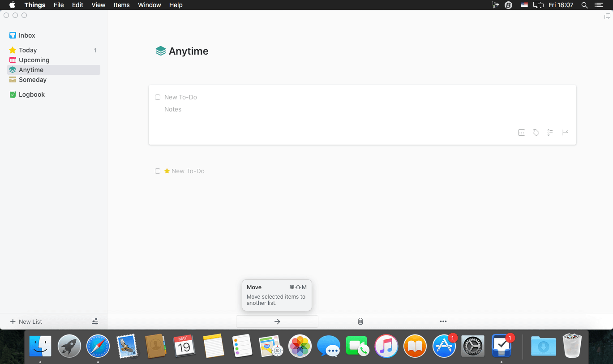Set a deadline with the flag icon
The image size is (613, 364).
pos(565,133)
